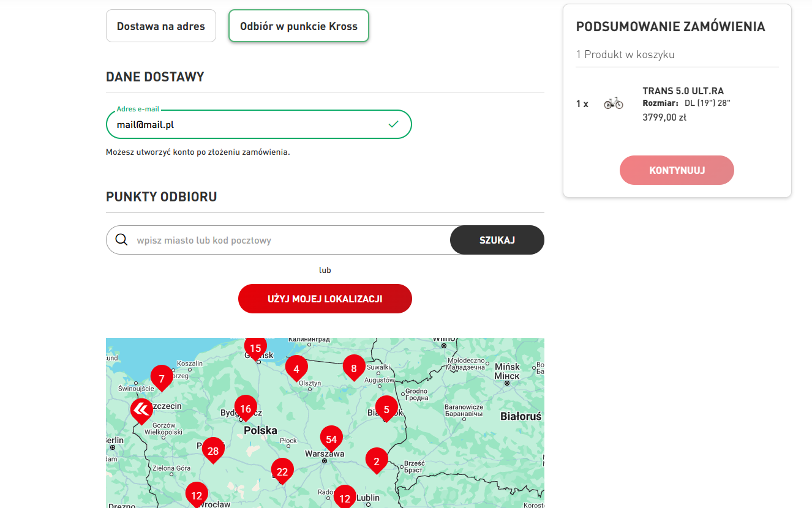Click PODSUMOWANIE ZAMÓWIENIA heading
Screen dimensions: 812x508
click(x=671, y=27)
